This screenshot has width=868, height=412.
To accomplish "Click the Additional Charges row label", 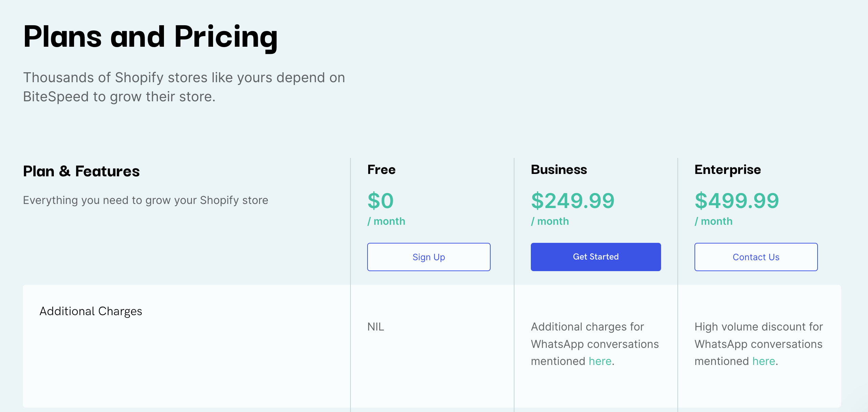I will click(x=91, y=311).
